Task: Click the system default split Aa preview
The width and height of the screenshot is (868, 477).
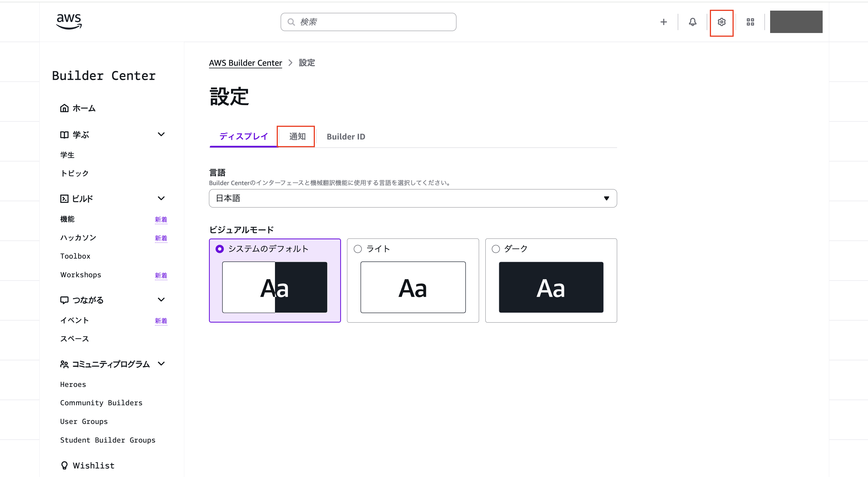Action: (275, 287)
